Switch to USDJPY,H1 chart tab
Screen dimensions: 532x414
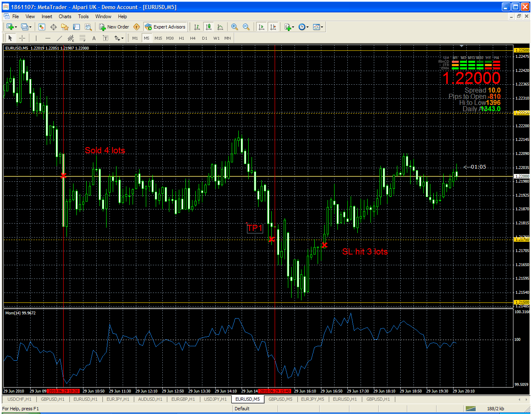click(216, 399)
